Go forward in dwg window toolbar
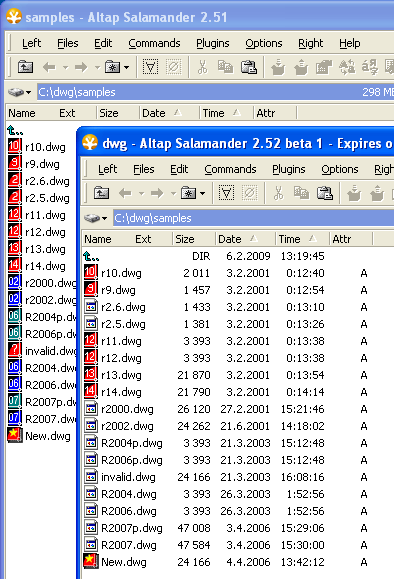Viewport: 394px width, 579px height. (x=157, y=193)
